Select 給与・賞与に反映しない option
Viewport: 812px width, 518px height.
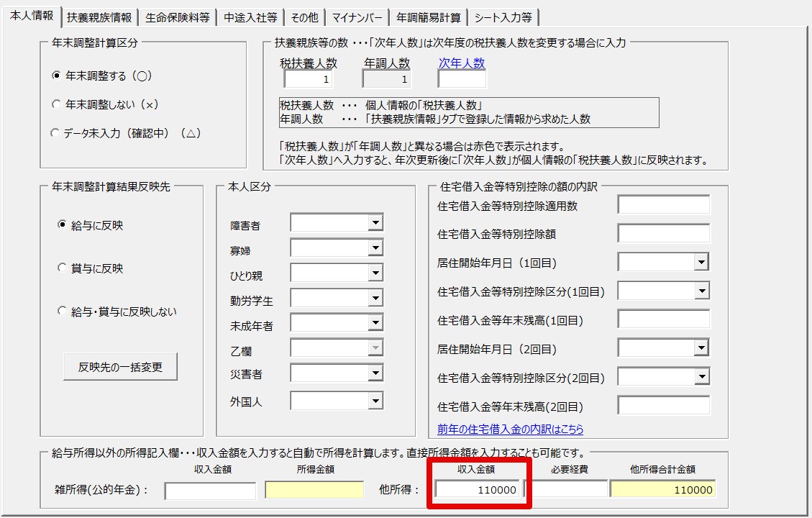tap(62, 312)
